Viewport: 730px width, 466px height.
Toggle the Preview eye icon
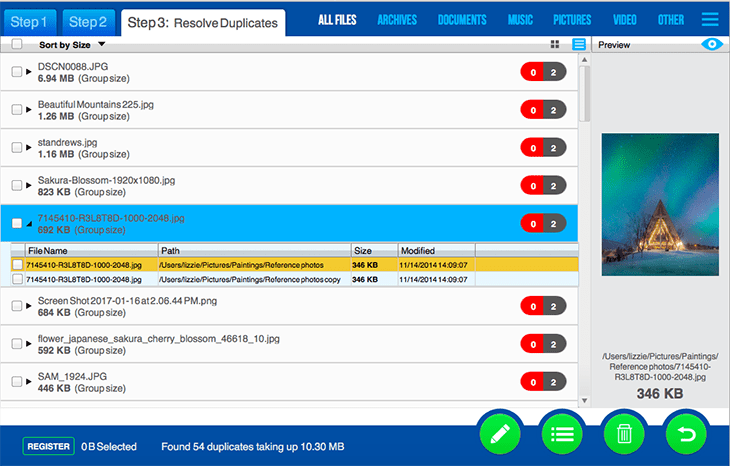pos(712,44)
